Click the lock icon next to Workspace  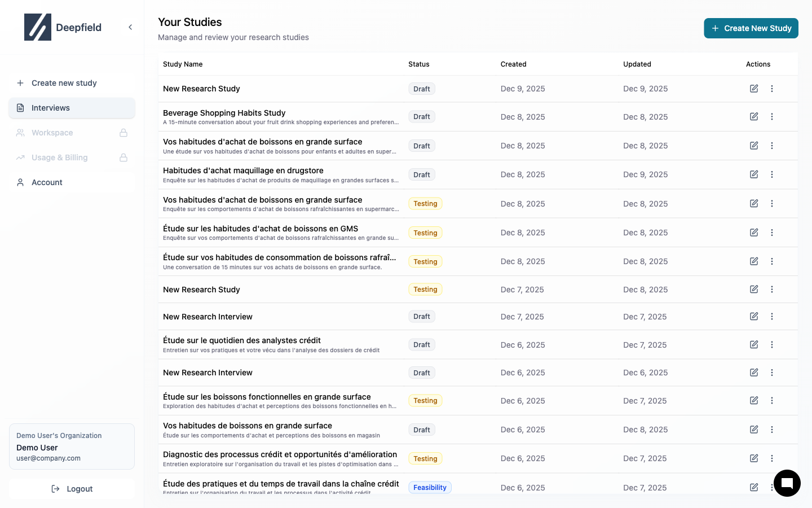(x=123, y=133)
